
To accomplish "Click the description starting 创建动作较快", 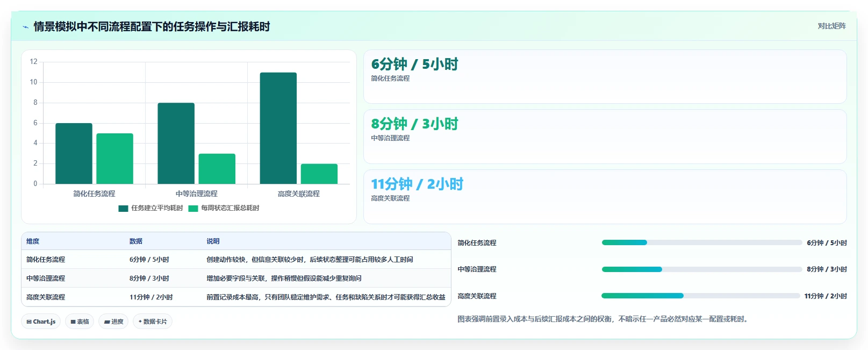I will point(310,260).
